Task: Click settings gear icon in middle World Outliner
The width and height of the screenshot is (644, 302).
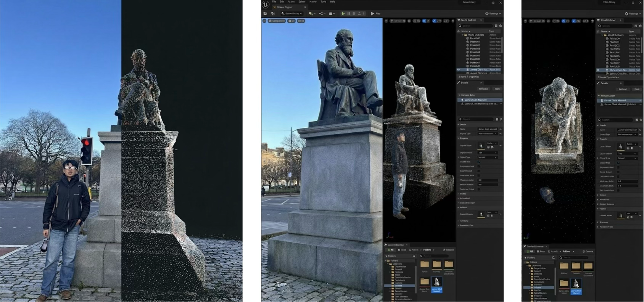Action: pyautogui.click(x=501, y=26)
